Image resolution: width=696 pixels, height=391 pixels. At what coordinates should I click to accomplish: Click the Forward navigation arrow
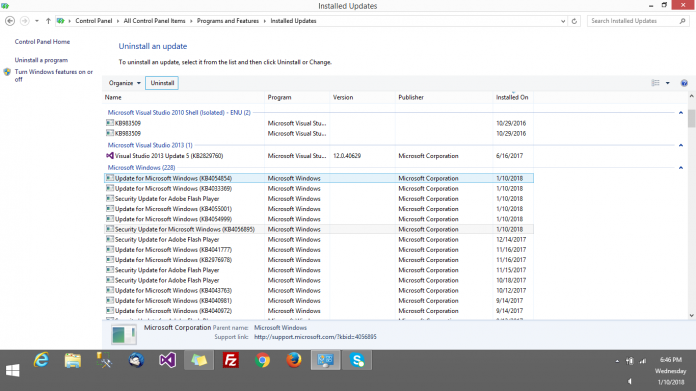[25, 21]
